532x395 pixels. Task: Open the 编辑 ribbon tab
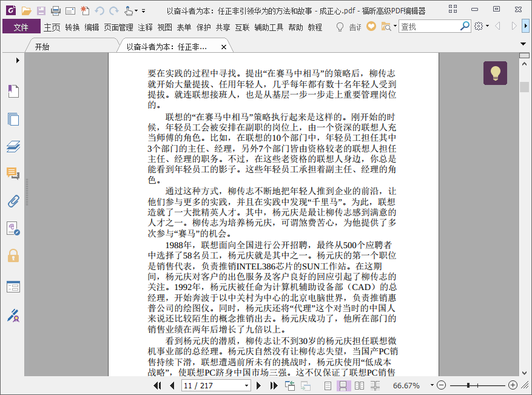click(x=92, y=27)
